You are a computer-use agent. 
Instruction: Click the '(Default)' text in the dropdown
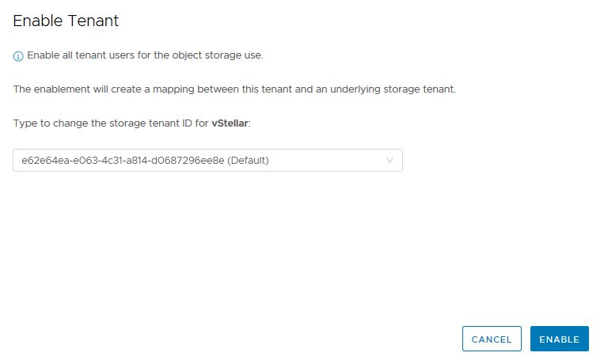(x=248, y=161)
